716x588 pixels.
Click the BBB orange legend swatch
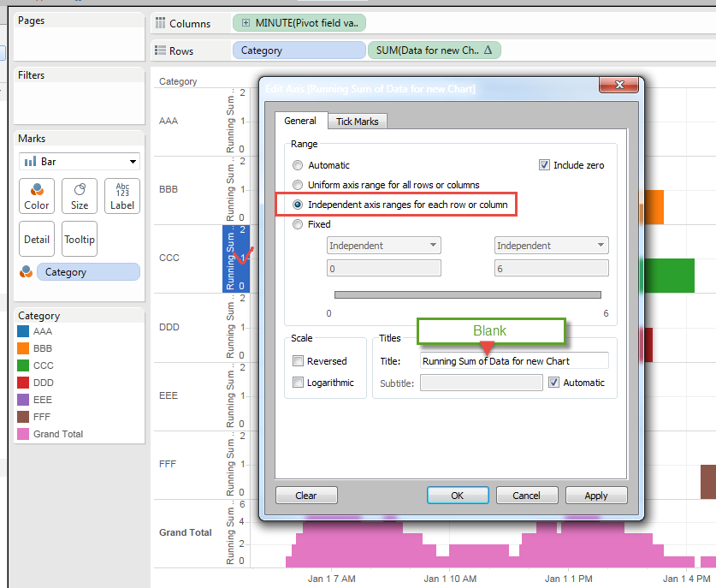(x=23, y=348)
